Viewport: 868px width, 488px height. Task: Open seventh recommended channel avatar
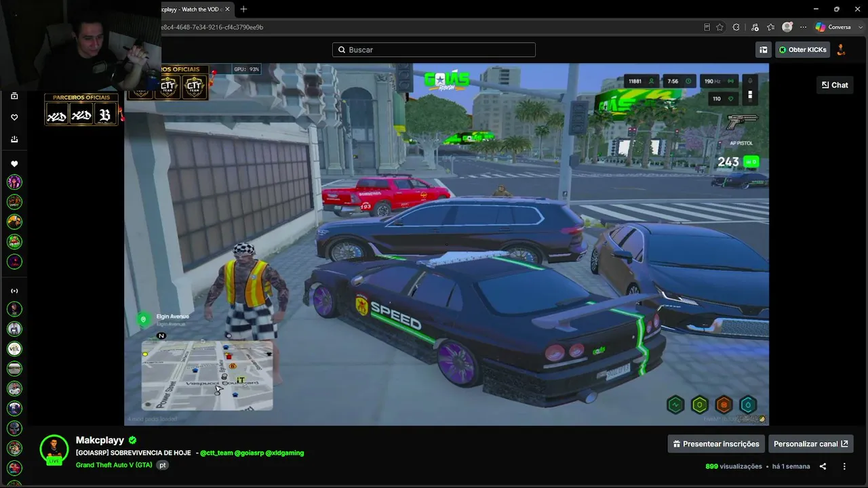pyautogui.click(x=14, y=428)
